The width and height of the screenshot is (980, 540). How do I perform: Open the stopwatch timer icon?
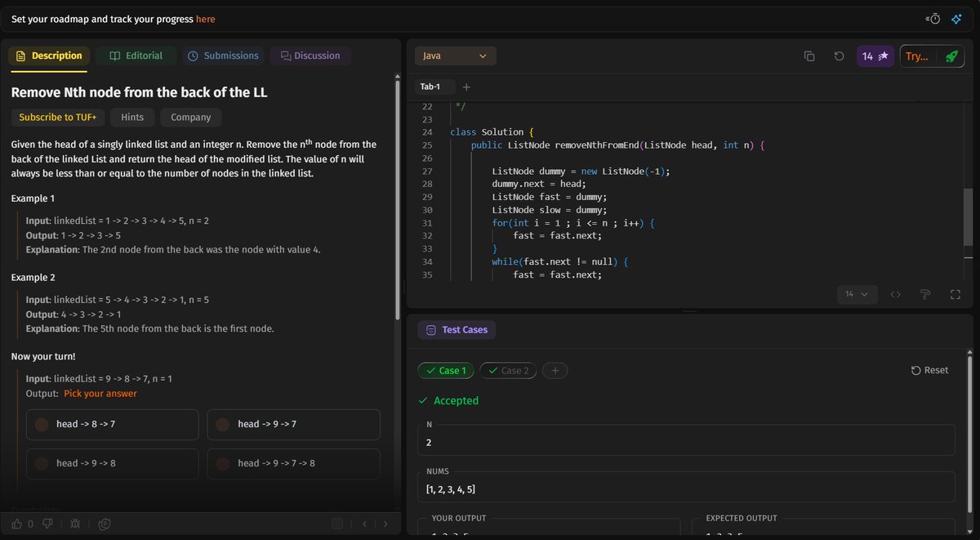933,19
